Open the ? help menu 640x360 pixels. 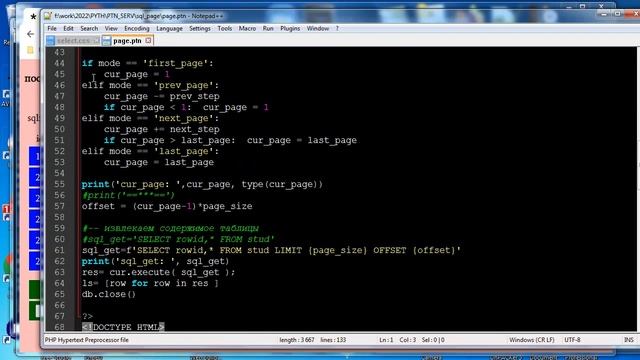coord(337,29)
